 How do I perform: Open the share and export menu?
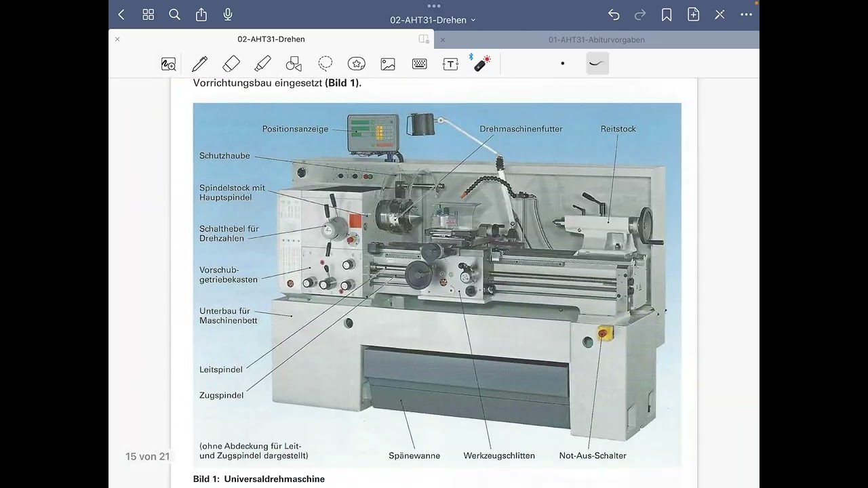click(201, 14)
